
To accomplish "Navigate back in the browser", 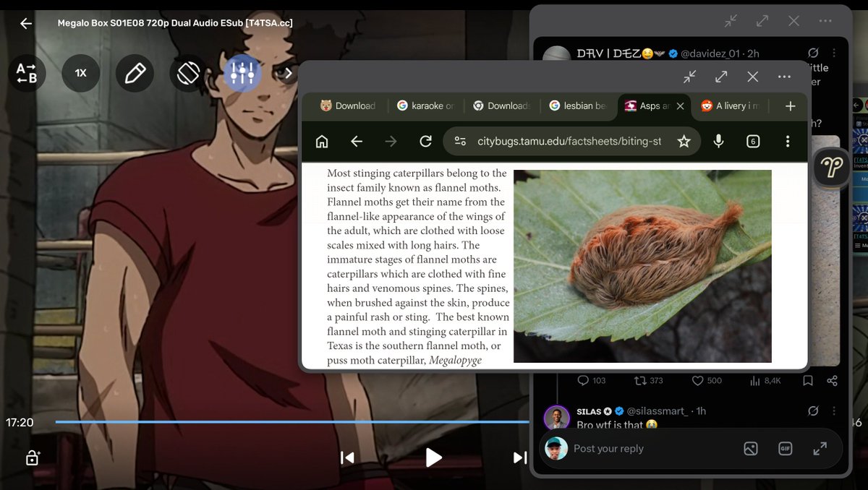I will point(357,142).
